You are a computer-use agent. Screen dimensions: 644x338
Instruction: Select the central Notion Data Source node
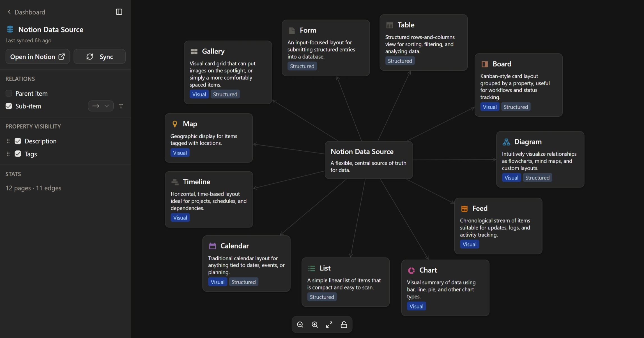pos(369,160)
